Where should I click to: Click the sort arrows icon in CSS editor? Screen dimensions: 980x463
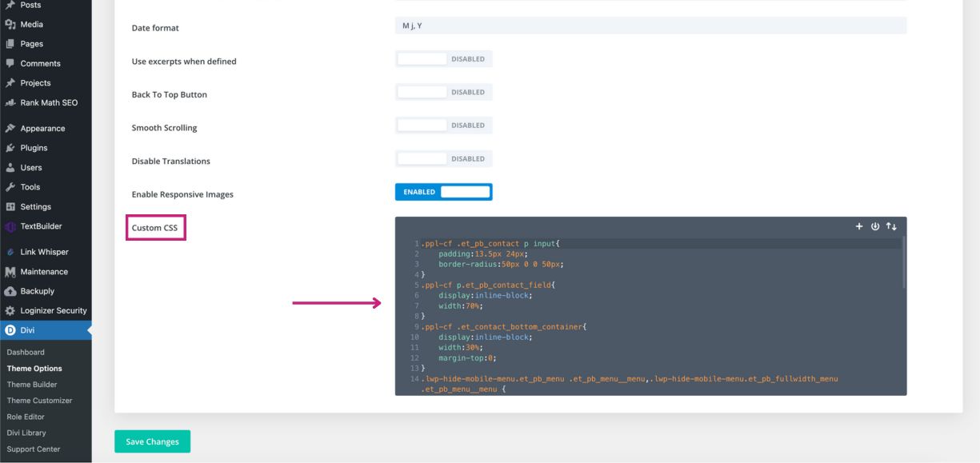click(x=891, y=226)
